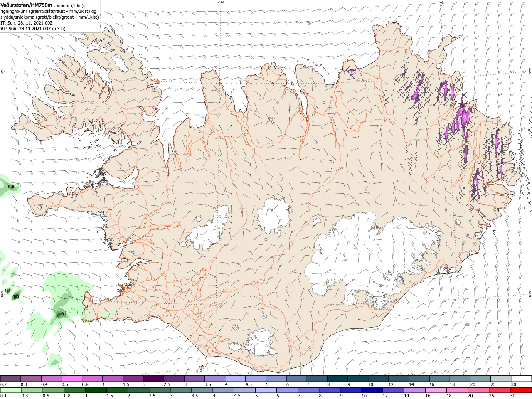Image resolution: width=532 pixels, height=399 pixels.
Task: Select the dark purple 2–2.5 snow swatch
Action: pyautogui.click(x=153, y=379)
